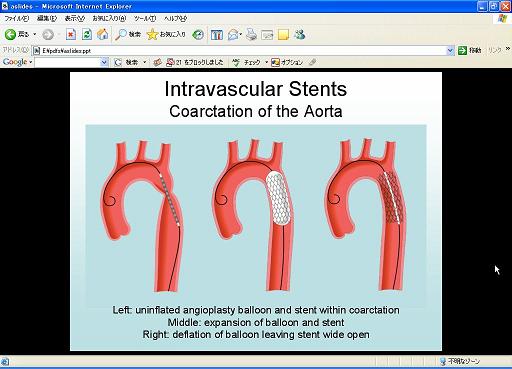Click the Stop loading icon with red X
512x369 pixels.
71,34
